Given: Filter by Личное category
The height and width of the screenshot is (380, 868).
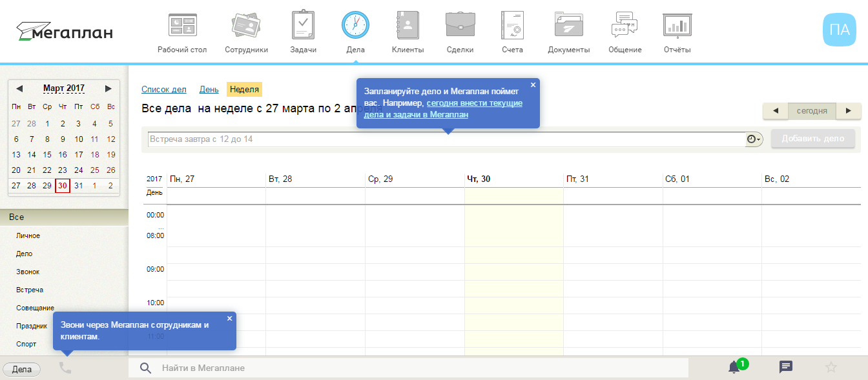Looking at the screenshot, I should (28, 235).
